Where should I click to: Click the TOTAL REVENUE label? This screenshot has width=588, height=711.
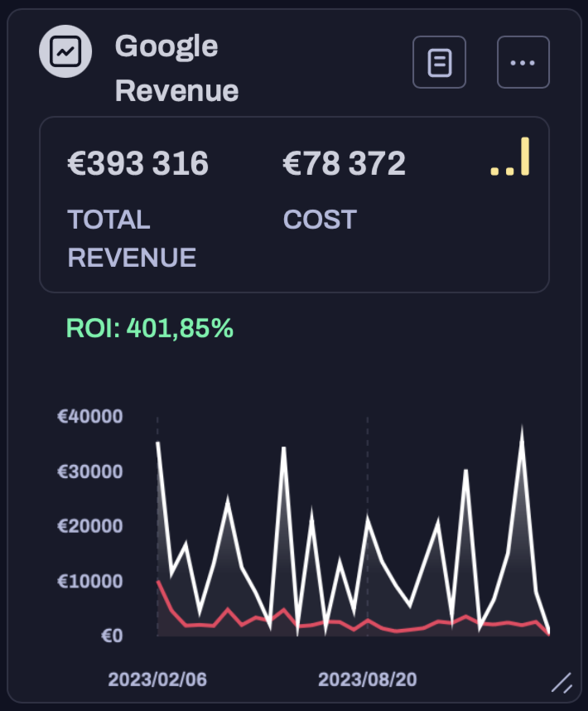[131, 238]
